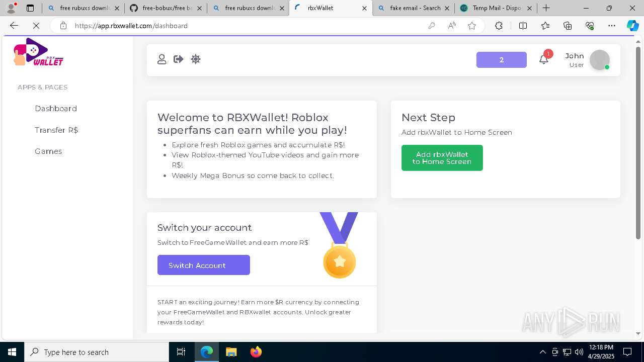Add page to favorites with star icon

472,26
